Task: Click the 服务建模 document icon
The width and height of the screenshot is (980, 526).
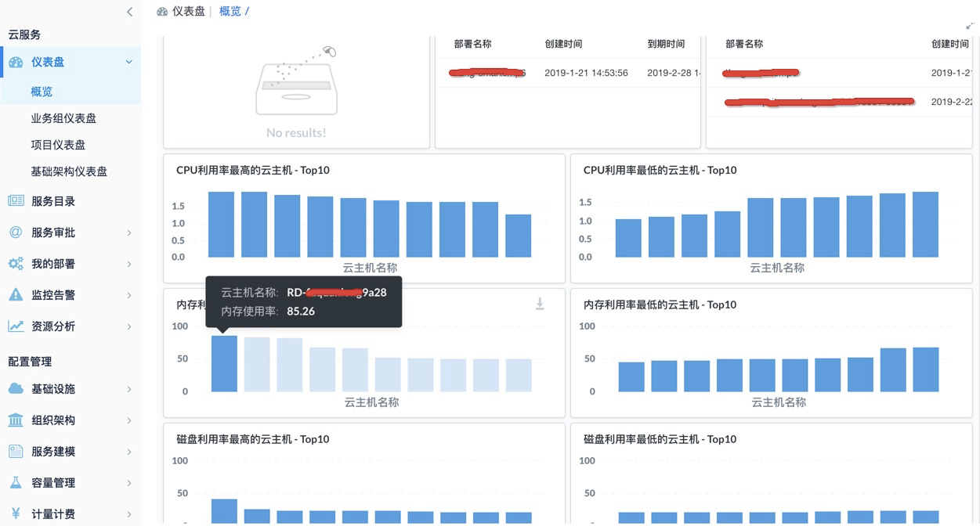Action: (x=16, y=452)
